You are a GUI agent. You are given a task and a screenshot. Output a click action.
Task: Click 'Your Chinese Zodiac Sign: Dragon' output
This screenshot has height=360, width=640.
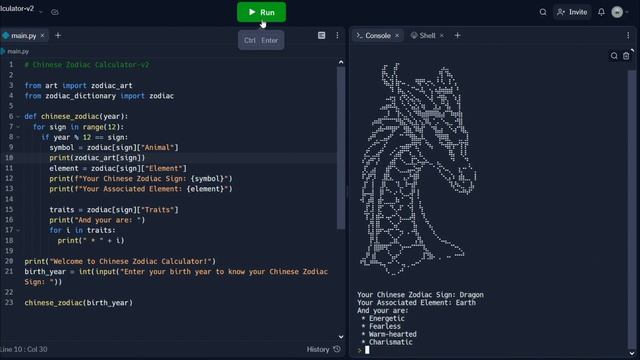point(420,295)
